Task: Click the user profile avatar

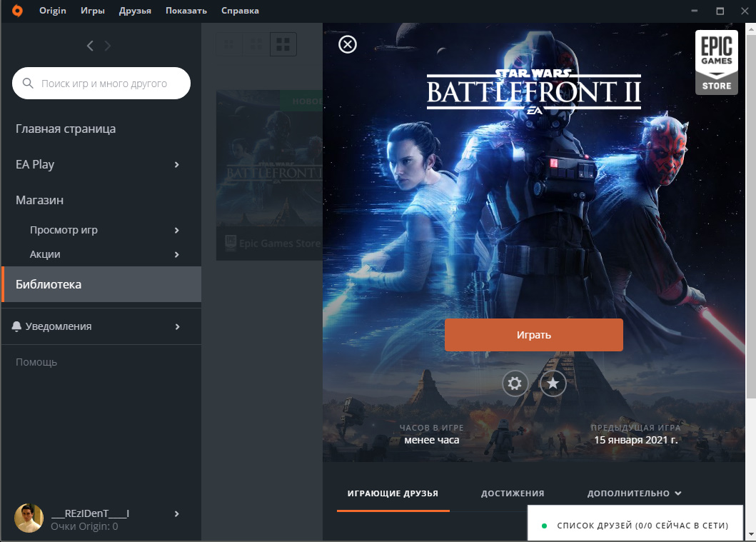Action: pyautogui.click(x=29, y=518)
